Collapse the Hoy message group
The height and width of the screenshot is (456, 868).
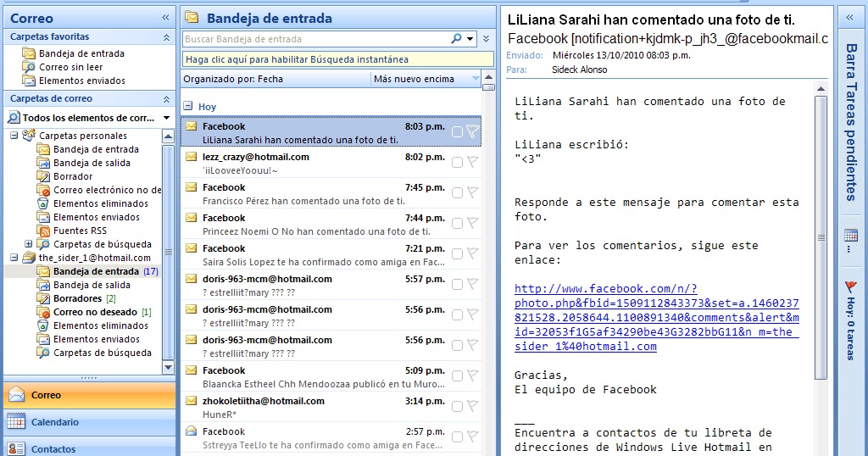(187, 106)
